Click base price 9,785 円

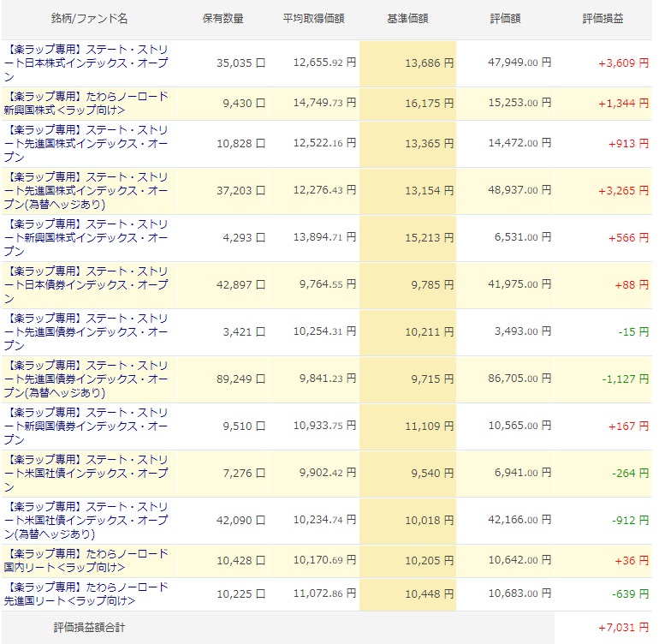(432, 285)
